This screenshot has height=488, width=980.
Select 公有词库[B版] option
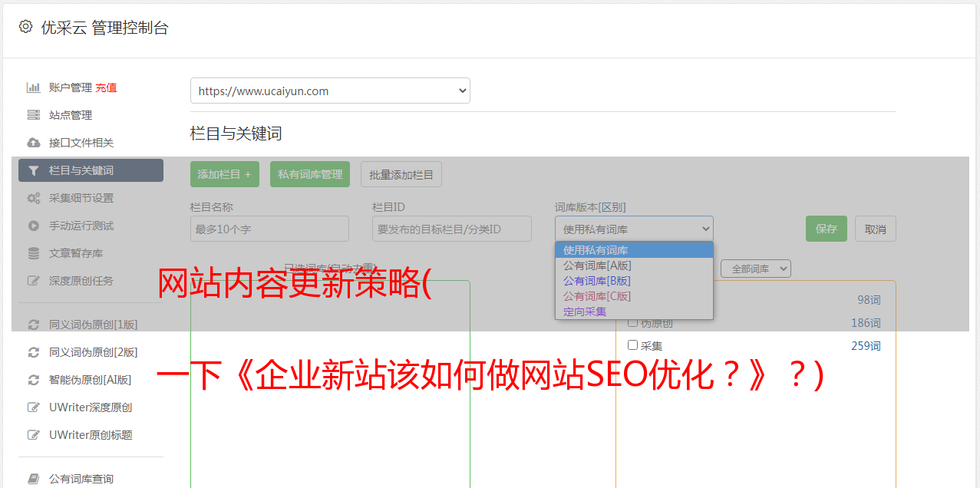634,281
